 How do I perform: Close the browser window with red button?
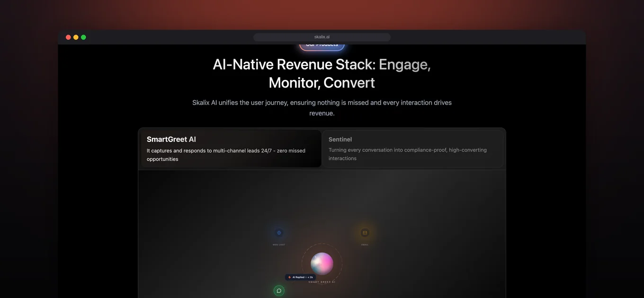point(68,37)
